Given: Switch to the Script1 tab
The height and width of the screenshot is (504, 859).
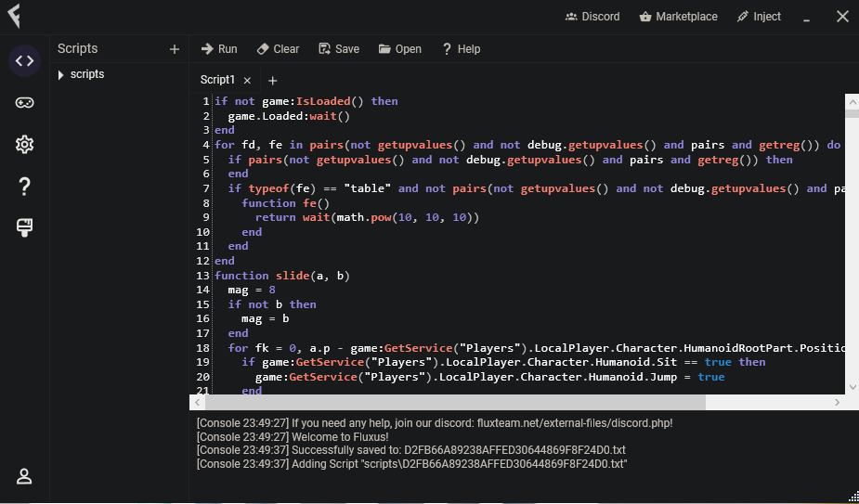Looking at the screenshot, I should [x=217, y=80].
